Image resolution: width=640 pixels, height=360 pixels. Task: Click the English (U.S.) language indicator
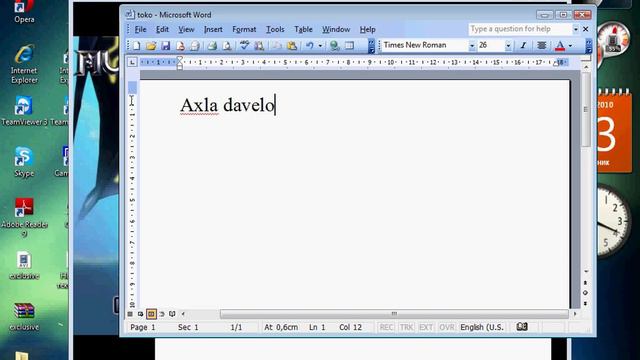pyautogui.click(x=482, y=327)
